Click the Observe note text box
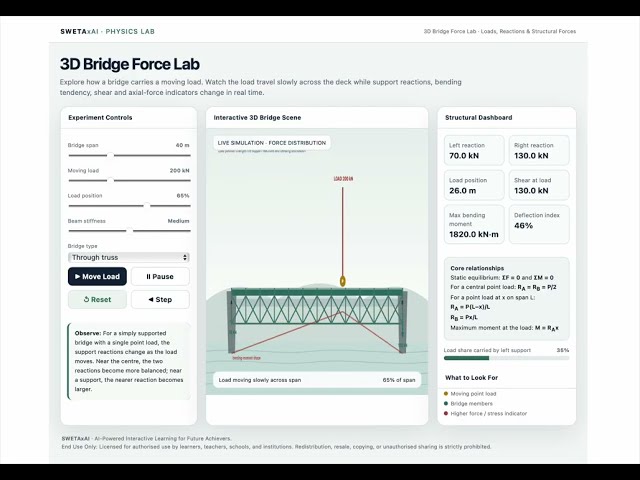The width and height of the screenshot is (640, 480). (x=129, y=361)
